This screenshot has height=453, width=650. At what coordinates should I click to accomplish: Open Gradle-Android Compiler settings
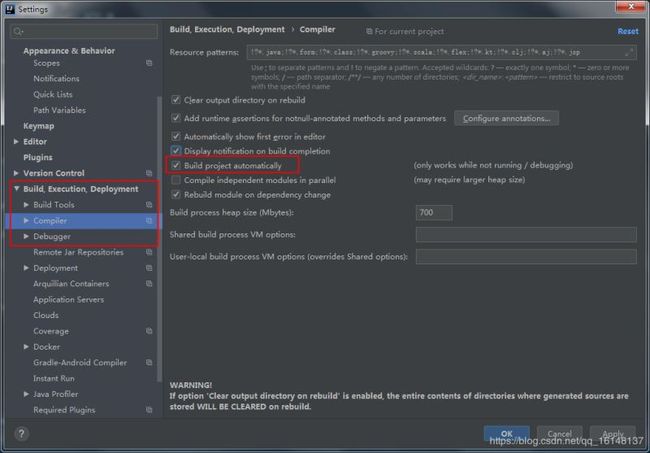coord(80,363)
